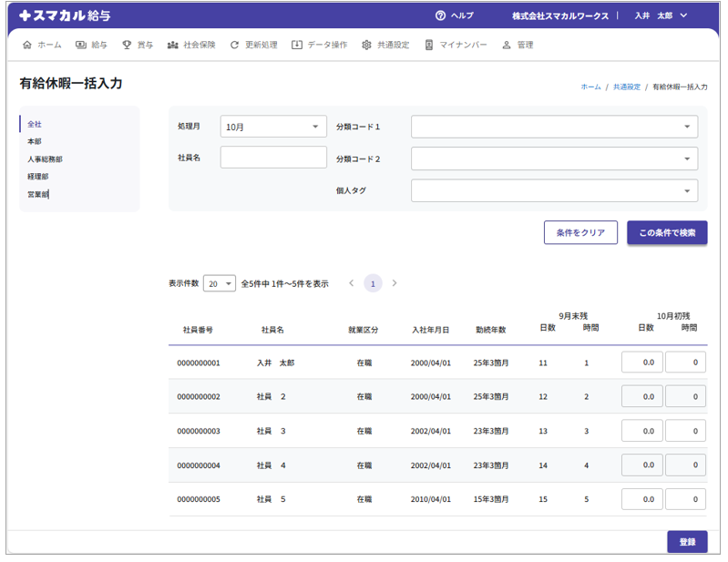Click the employee name (社員名) input field
This screenshot has width=728, height=562.
273,158
